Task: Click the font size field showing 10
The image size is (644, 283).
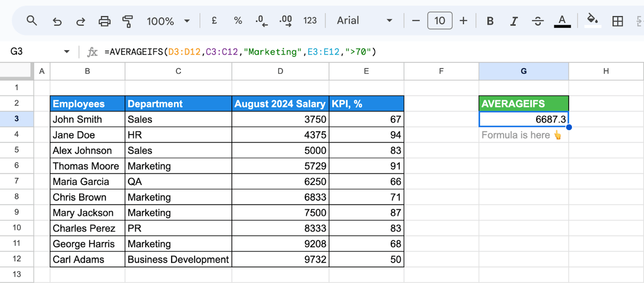Action: tap(439, 21)
